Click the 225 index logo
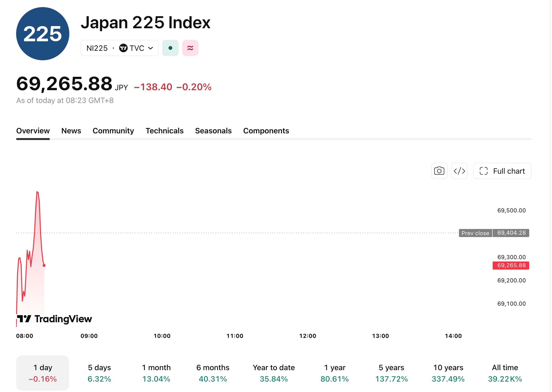Screen dimensions: 552x392 pos(43,33)
